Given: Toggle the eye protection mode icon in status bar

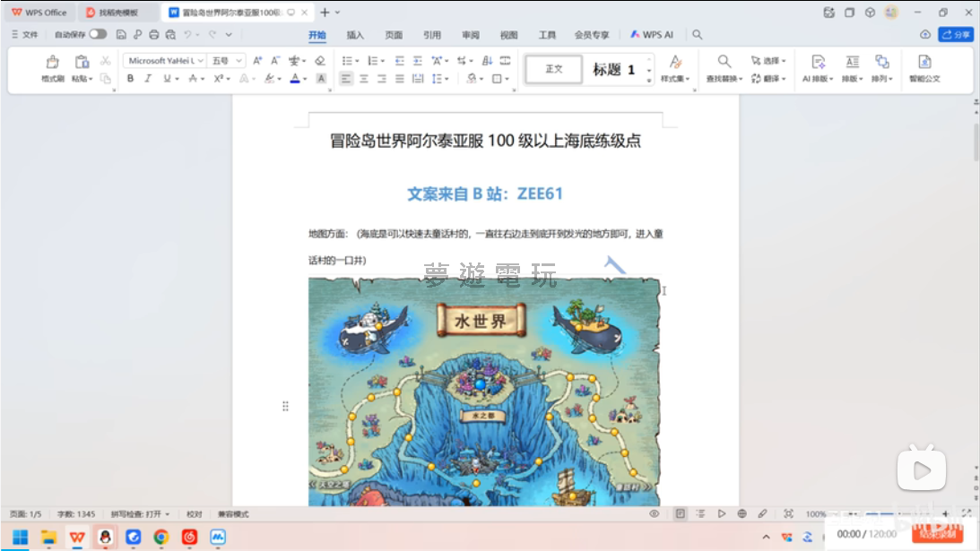Looking at the screenshot, I should (655, 514).
